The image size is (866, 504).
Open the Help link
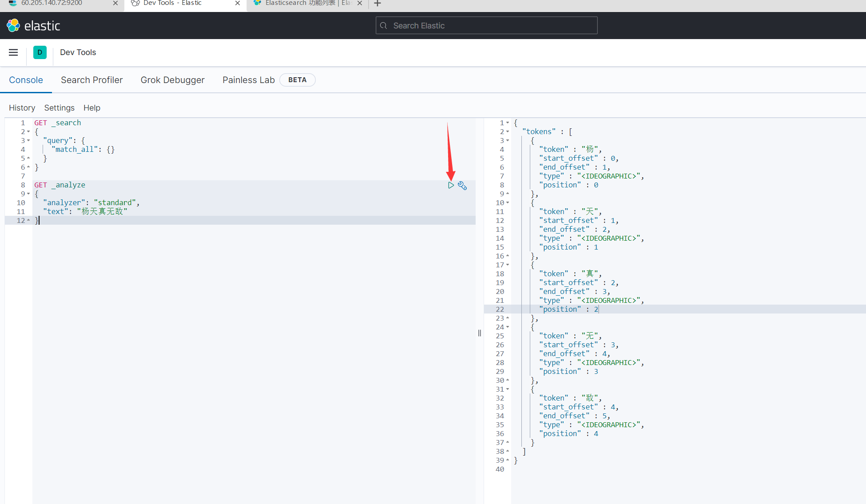[92, 108]
